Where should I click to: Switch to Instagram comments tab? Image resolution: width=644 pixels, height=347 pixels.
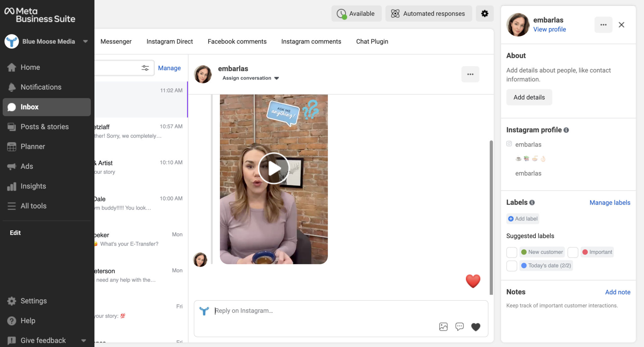point(311,42)
